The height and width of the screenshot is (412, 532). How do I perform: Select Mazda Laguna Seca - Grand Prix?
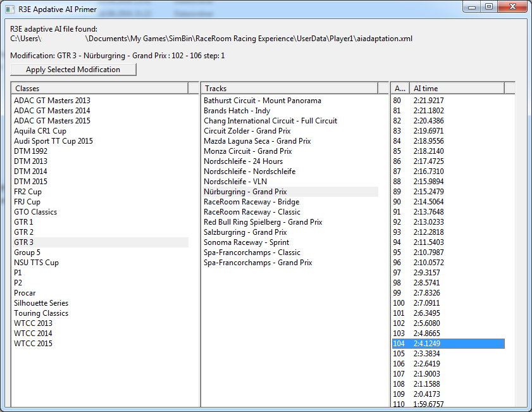click(x=290, y=141)
